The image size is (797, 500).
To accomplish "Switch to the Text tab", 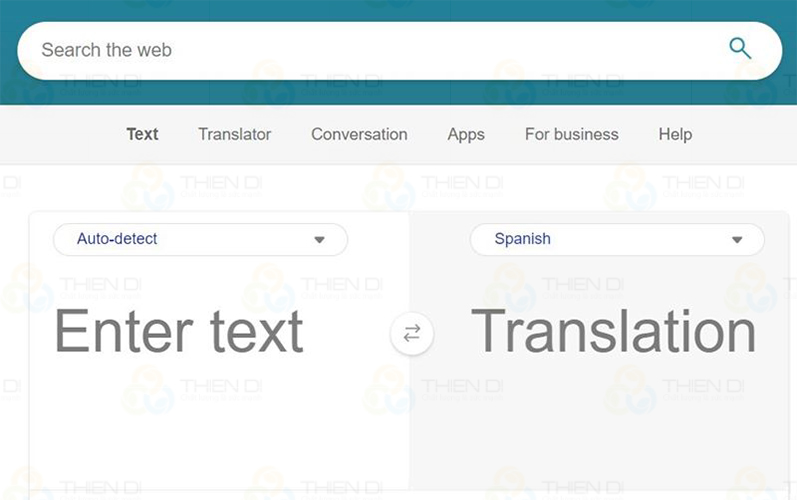I will (x=142, y=134).
